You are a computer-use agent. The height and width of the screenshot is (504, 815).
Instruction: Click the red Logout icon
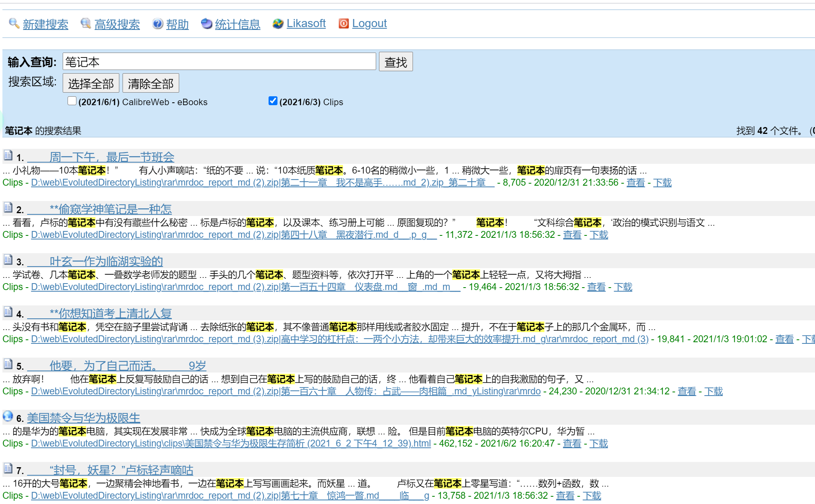pos(343,24)
